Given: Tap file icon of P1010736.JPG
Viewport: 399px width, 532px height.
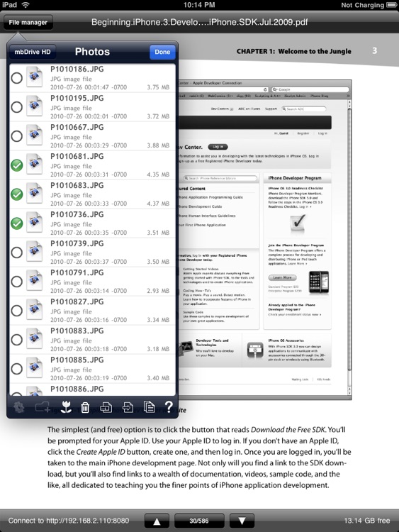Looking at the screenshot, I should pyautogui.click(x=34, y=223).
